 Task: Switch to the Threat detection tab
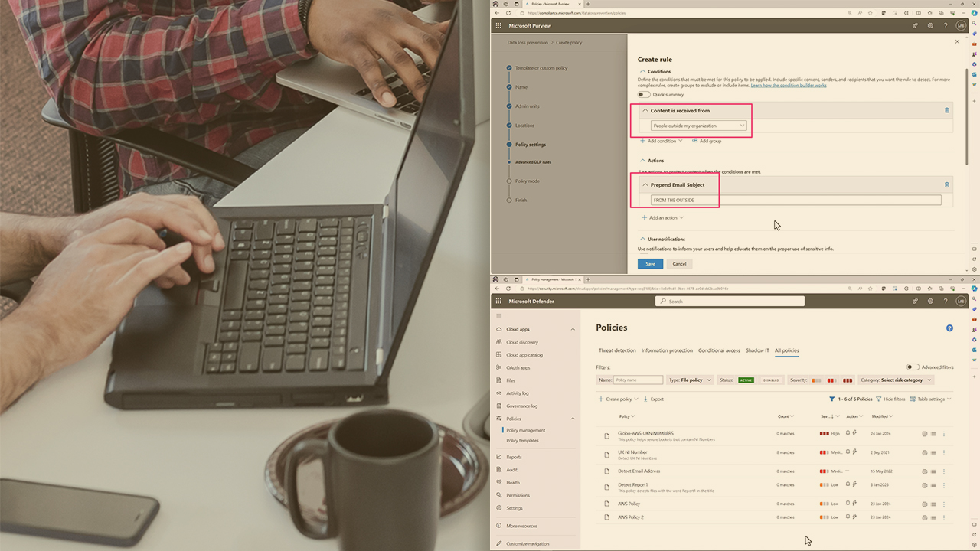point(616,350)
